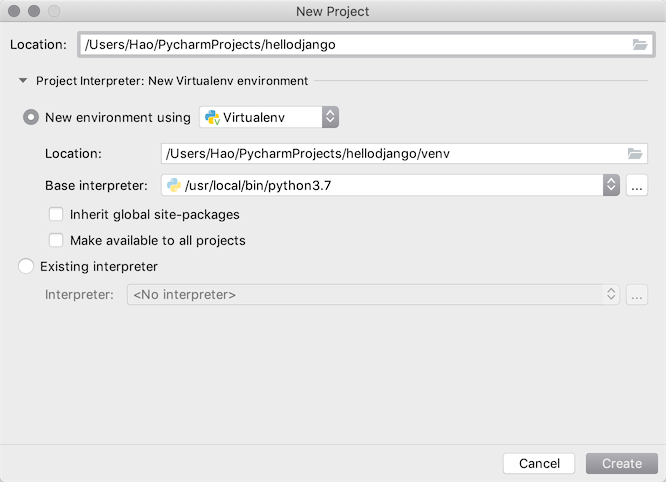Click Python icon beside base interpreter path
This screenshot has height=482, width=666.
click(x=173, y=185)
